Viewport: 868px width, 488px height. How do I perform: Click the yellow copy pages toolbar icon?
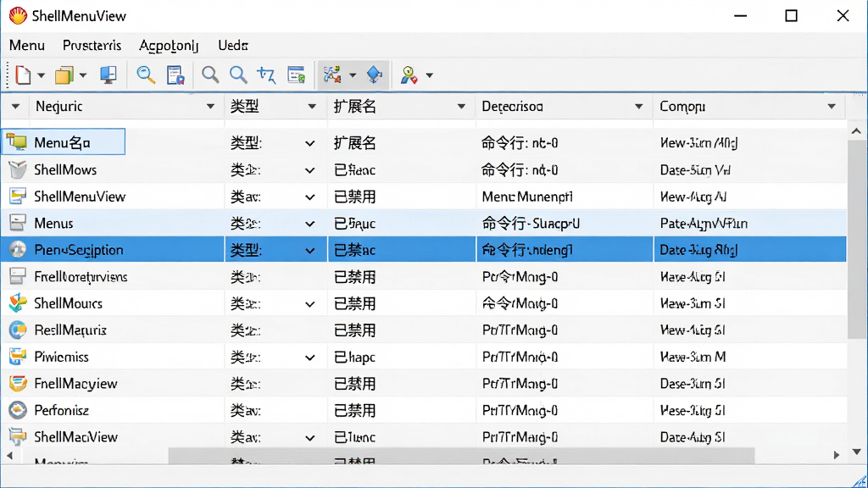(64, 75)
